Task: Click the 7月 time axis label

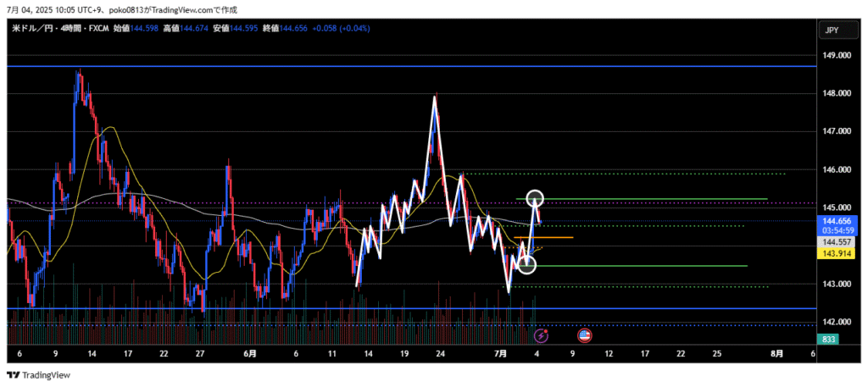Action: pyautogui.click(x=501, y=353)
